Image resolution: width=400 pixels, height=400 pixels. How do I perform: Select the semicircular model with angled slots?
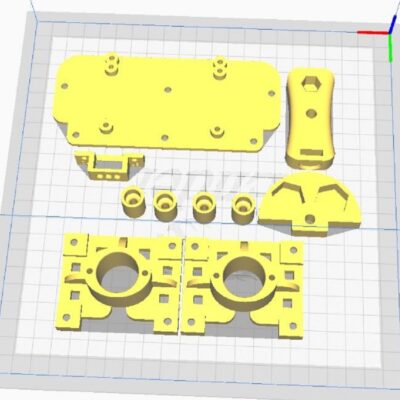tap(310, 204)
